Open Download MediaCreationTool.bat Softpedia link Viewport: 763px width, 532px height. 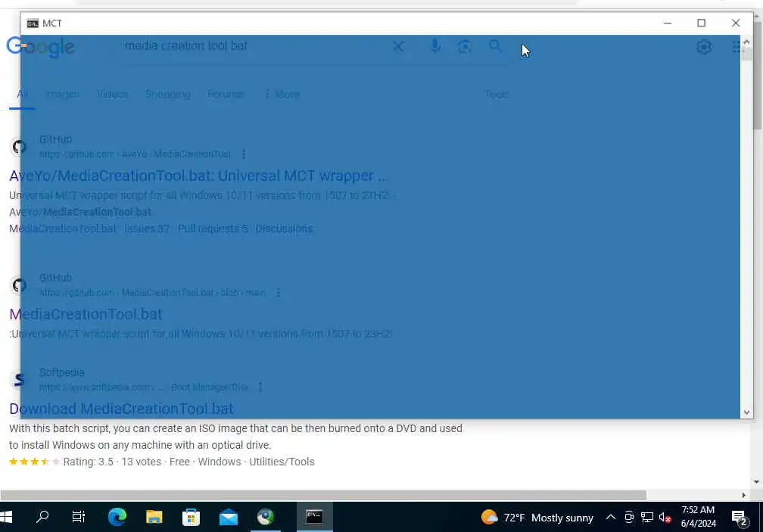coord(121,409)
